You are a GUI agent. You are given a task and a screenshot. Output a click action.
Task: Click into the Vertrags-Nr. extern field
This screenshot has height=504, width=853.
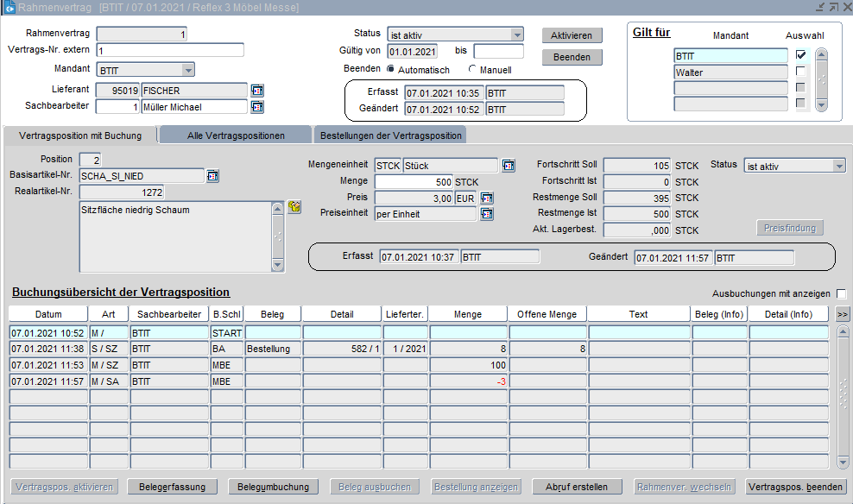pyautogui.click(x=170, y=50)
